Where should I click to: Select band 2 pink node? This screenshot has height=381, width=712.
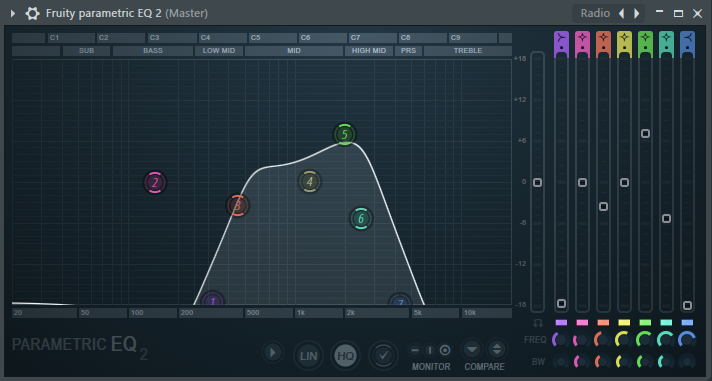tap(155, 183)
